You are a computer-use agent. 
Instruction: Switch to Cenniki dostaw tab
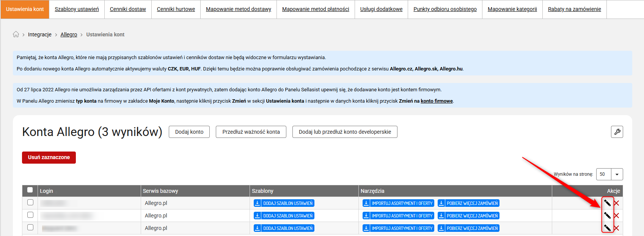[128, 9]
